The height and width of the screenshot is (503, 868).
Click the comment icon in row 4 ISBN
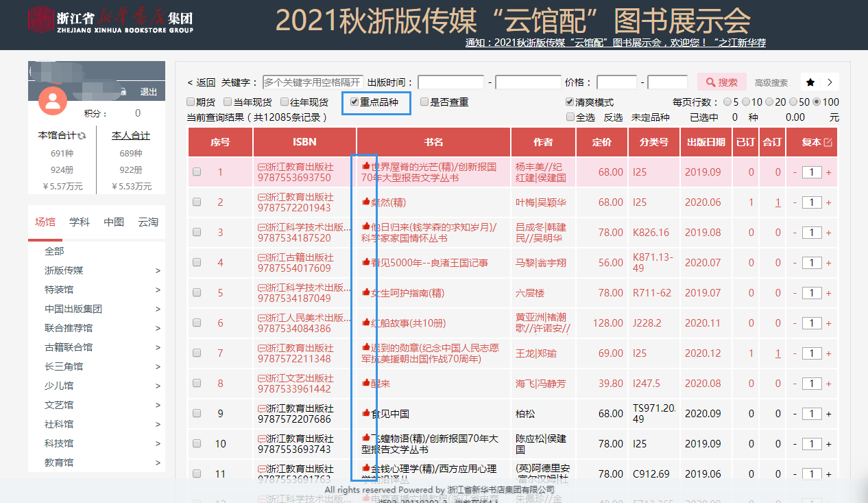point(261,257)
